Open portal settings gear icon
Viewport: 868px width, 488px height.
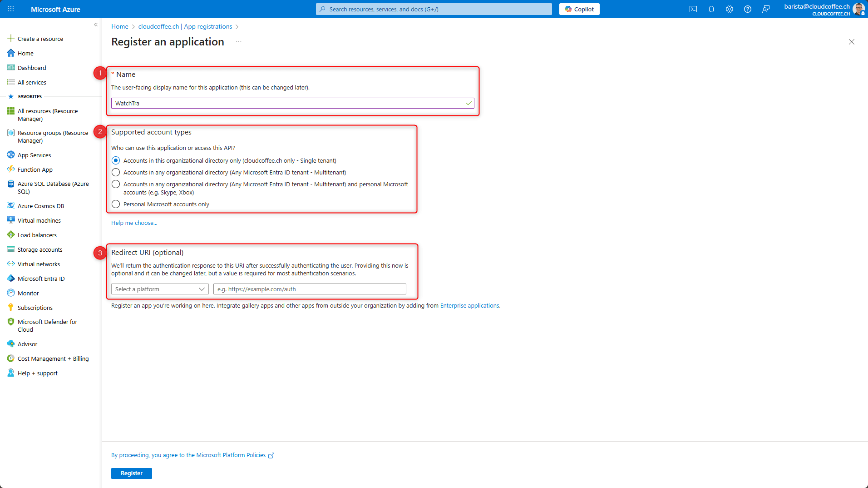(x=729, y=9)
